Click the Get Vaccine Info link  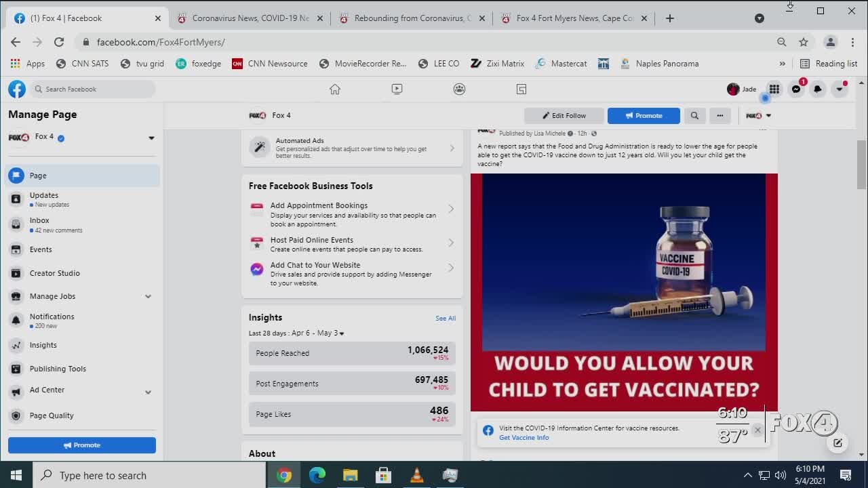(524, 437)
